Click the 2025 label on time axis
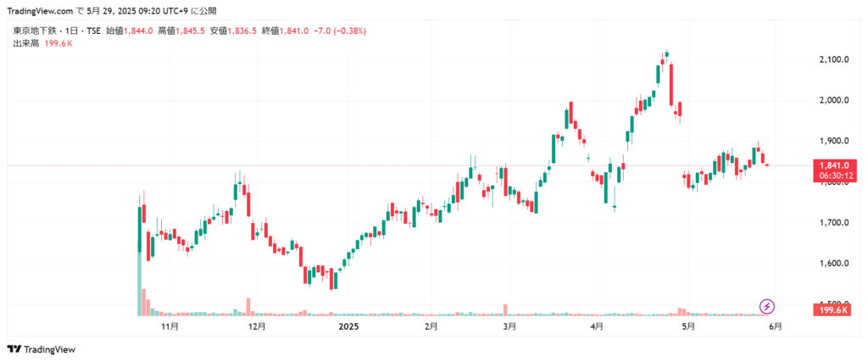868x362 pixels. point(348,326)
